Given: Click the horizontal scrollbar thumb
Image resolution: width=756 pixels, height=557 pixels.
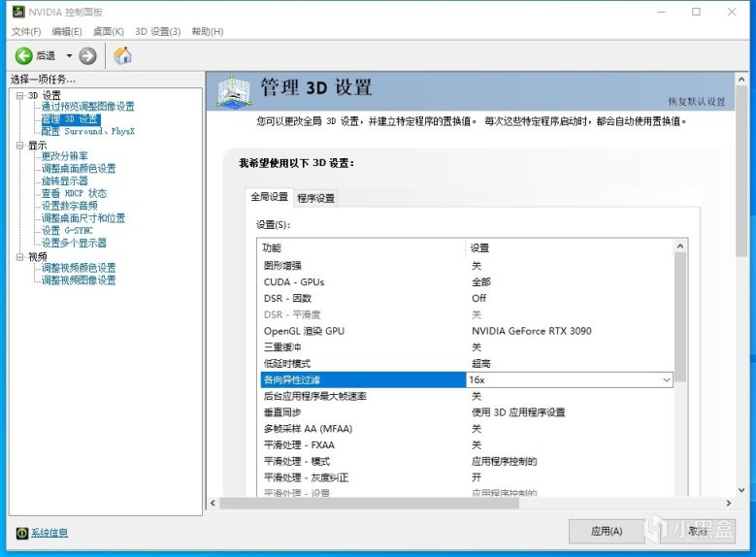Looking at the screenshot, I should [370, 503].
